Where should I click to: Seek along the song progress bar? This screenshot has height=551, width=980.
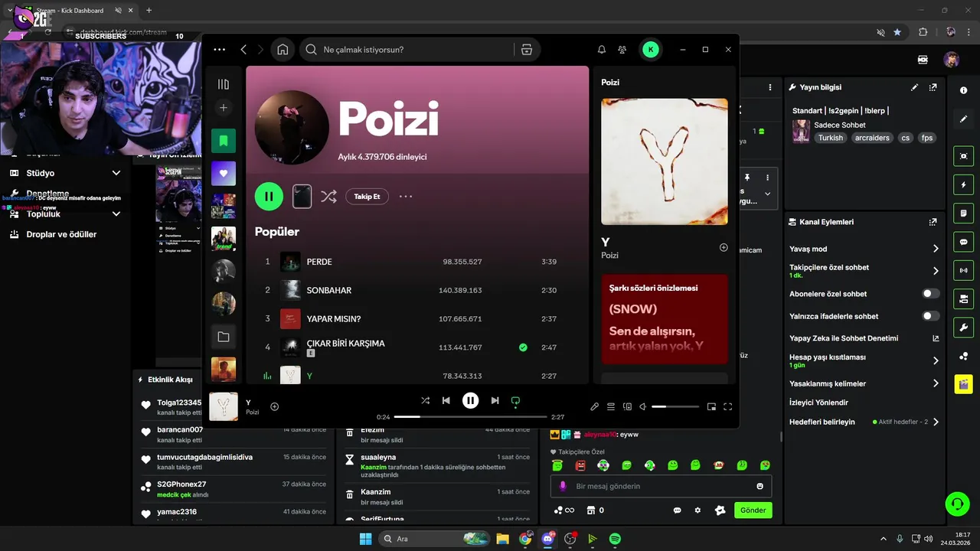471,417
